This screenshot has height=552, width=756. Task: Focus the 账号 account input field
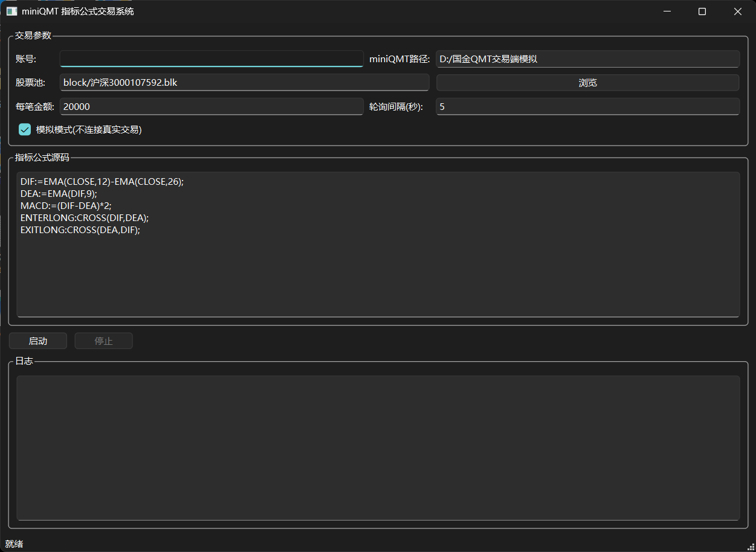[212, 59]
